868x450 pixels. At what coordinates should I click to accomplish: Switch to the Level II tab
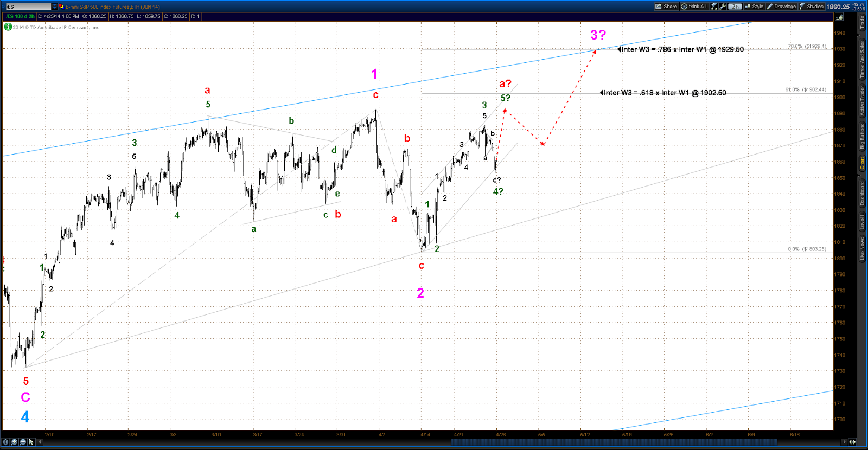[862, 222]
